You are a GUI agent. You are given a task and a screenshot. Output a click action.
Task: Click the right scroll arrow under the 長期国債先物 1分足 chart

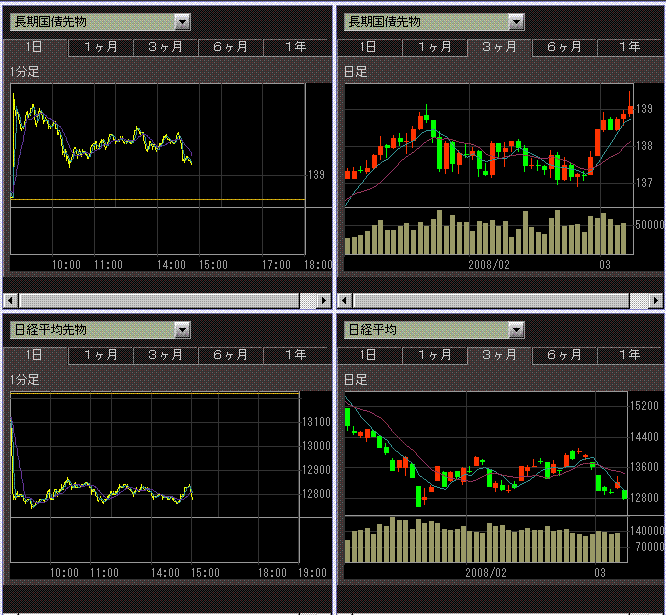pyautogui.click(x=323, y=300)
